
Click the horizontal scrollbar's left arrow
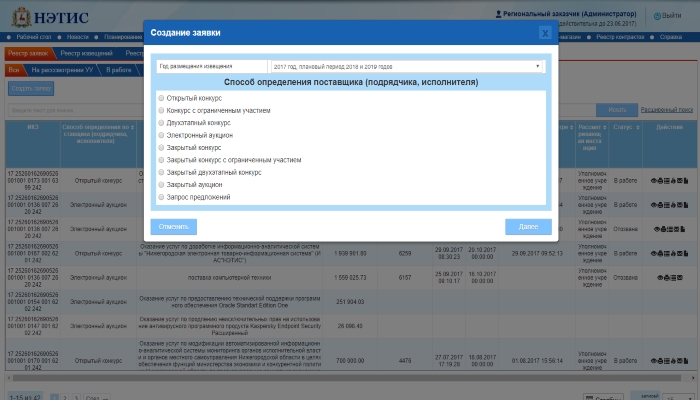(x=8, y=378)
